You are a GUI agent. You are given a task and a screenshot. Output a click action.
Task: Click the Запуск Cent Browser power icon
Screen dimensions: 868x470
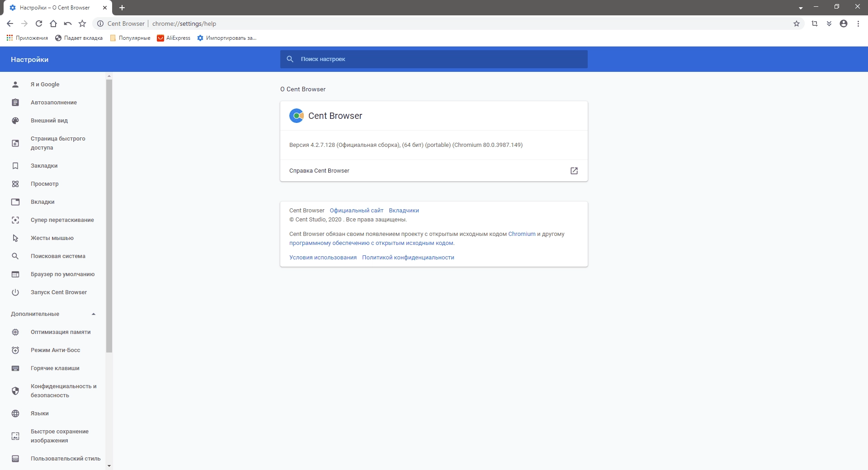point(15,292)
